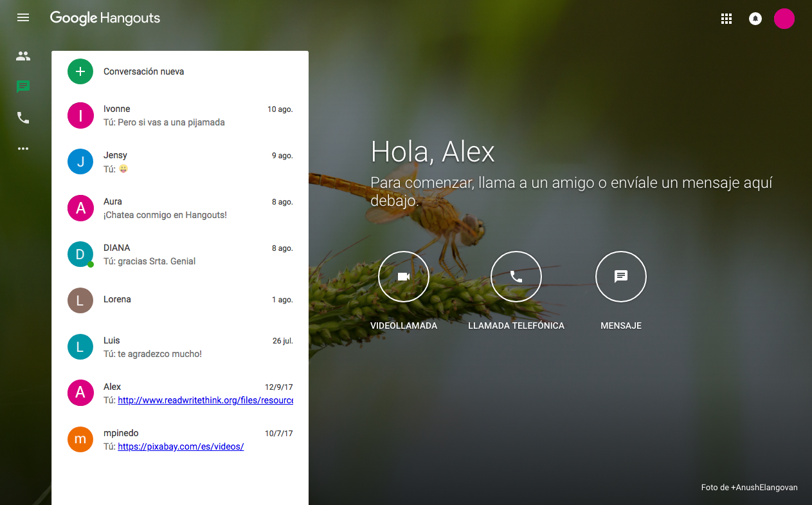
Task: Select the Conversations chat icon in sidebar
Action: [23, 87]
